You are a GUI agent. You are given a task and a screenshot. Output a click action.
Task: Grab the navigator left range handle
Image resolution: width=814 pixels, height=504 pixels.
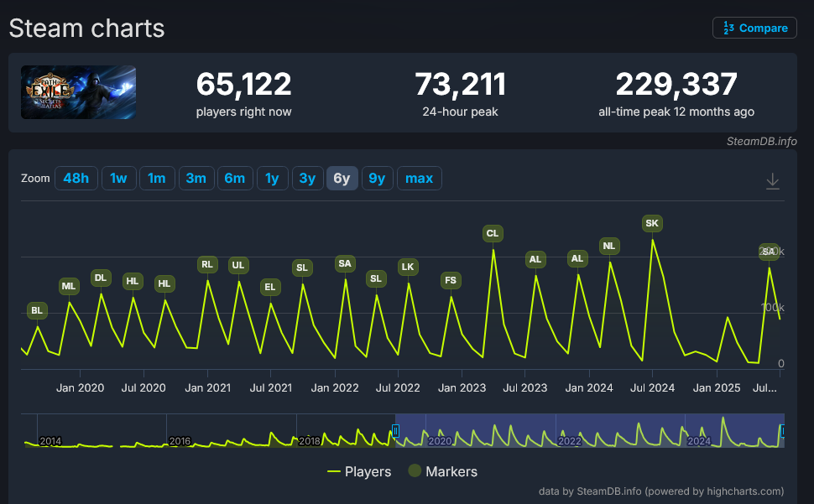(x=395, y=431)
